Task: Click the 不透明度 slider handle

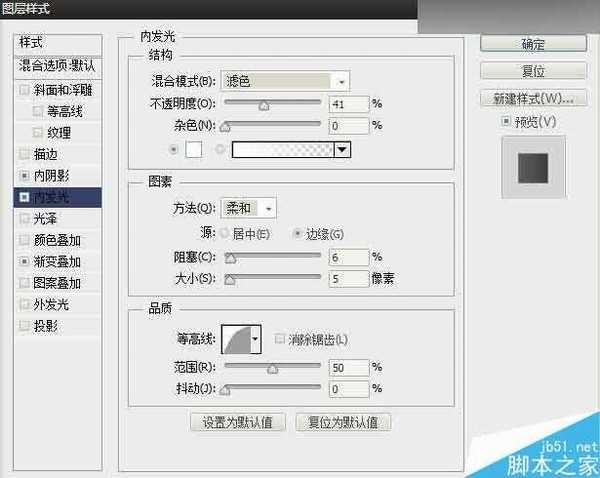Action: (x=264, y=106)
